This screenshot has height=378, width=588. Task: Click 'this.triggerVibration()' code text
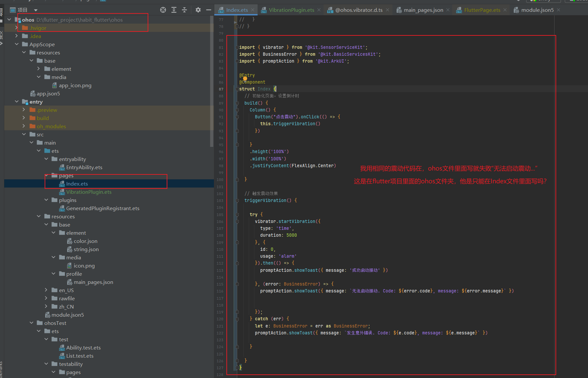pos(290,124)
